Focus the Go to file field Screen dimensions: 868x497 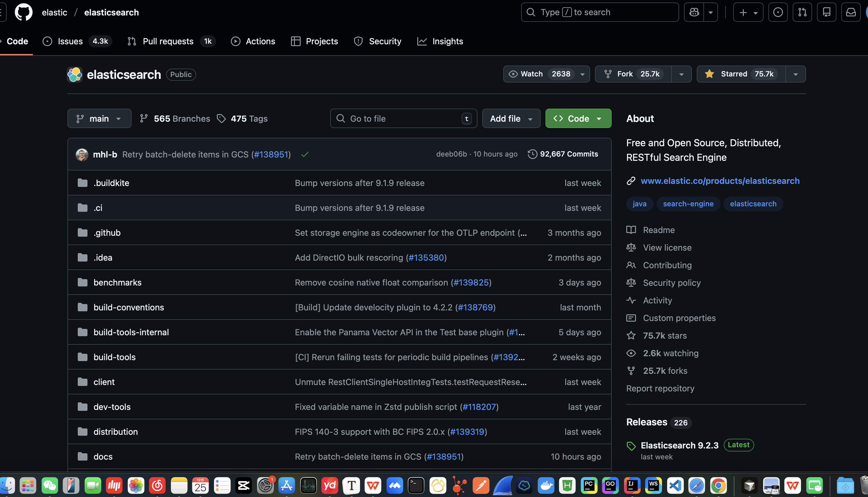[403, 118]
